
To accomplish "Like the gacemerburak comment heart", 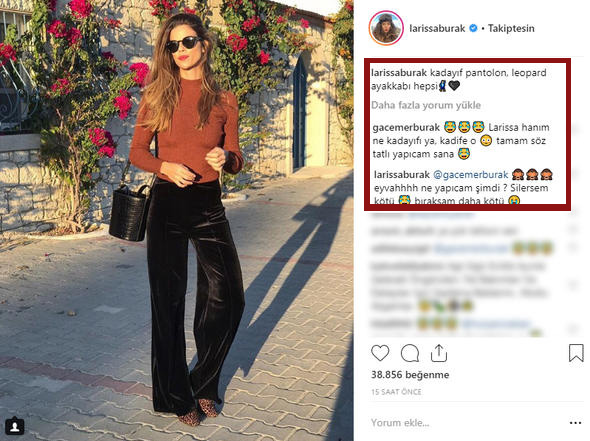I will (x=574, y=129).
